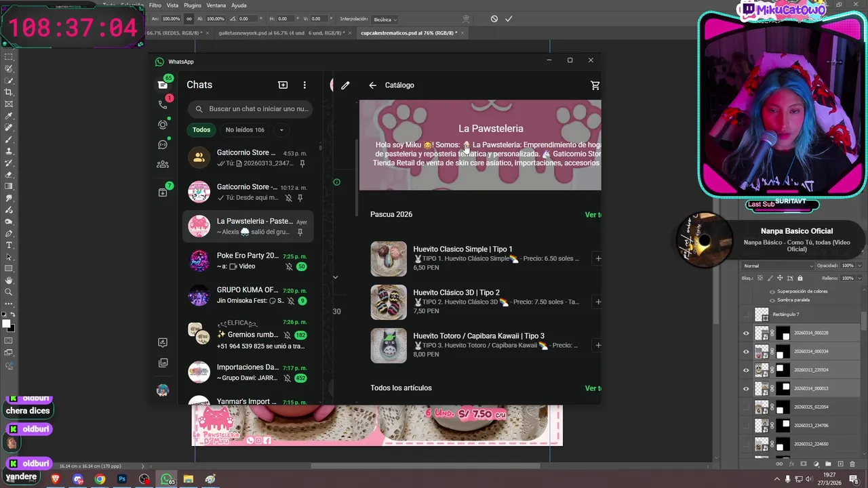Select the Pen tool in Photoshop
Image resolution: width=868 pixels, height=488 pixels.
[x=9, y=233]
